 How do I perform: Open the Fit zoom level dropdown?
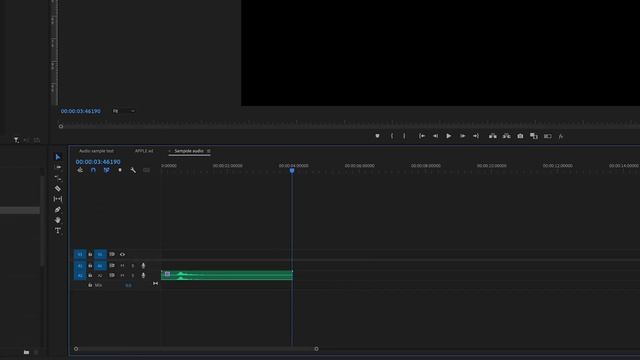click(x=123, y=111)
